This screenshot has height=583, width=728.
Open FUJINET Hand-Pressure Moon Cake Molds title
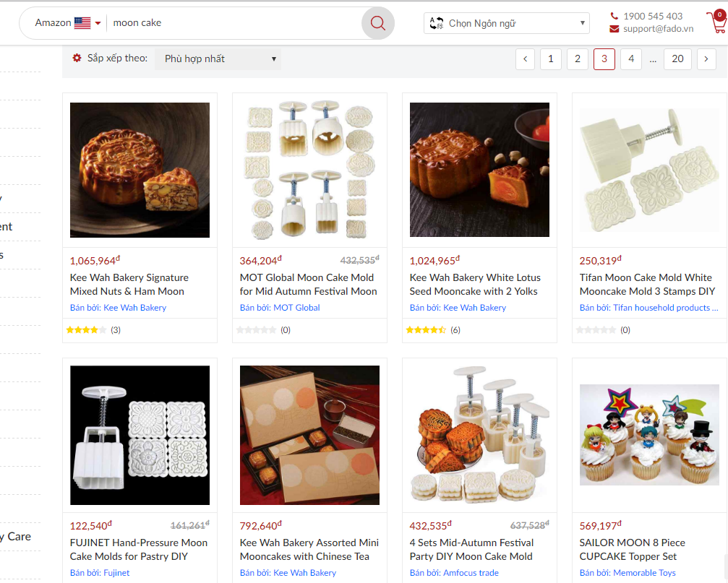tap(139, 550)
